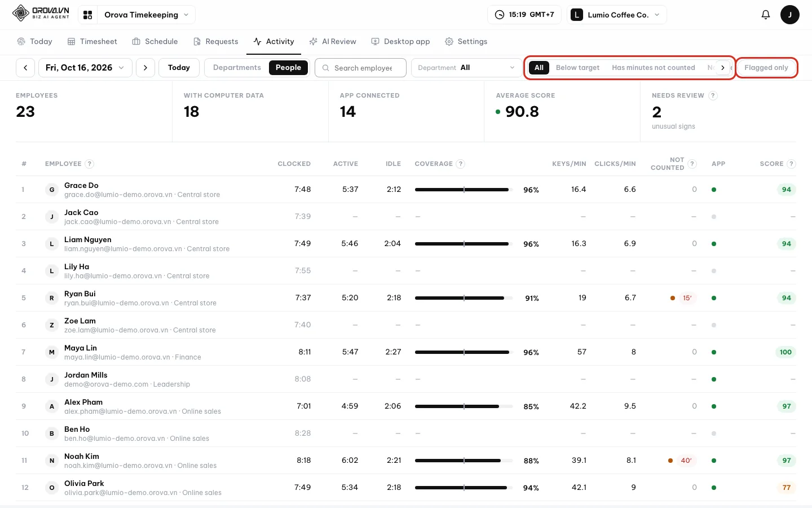This screenshot has width=812, height=508.
Task: Click the Score column help icon
Action: click(x=791, y=164)
